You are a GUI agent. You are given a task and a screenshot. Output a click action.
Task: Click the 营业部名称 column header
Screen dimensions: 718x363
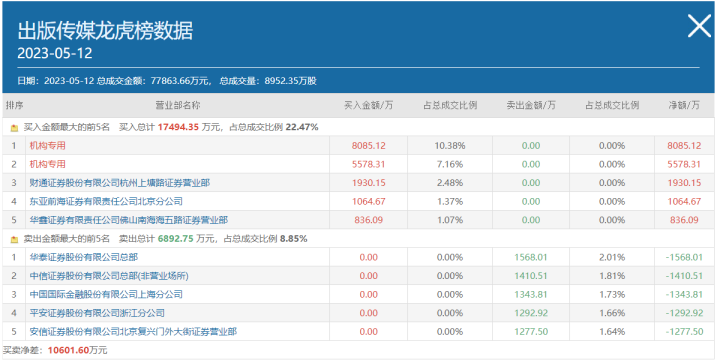(178, 105)
